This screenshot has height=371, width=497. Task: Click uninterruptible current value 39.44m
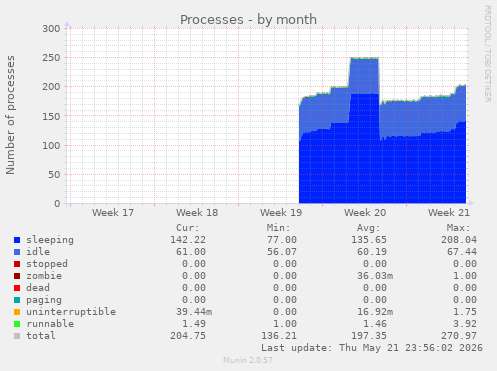tap(194, 312)
